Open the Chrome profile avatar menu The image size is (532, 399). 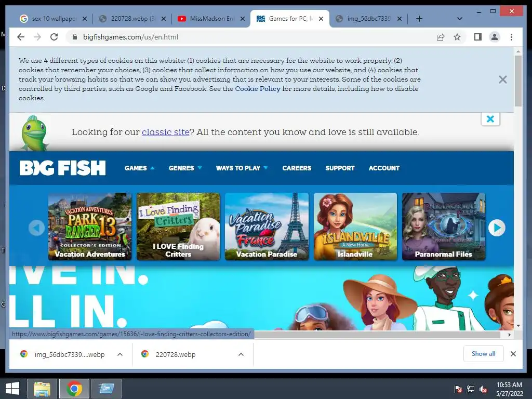tap(495, 37)
